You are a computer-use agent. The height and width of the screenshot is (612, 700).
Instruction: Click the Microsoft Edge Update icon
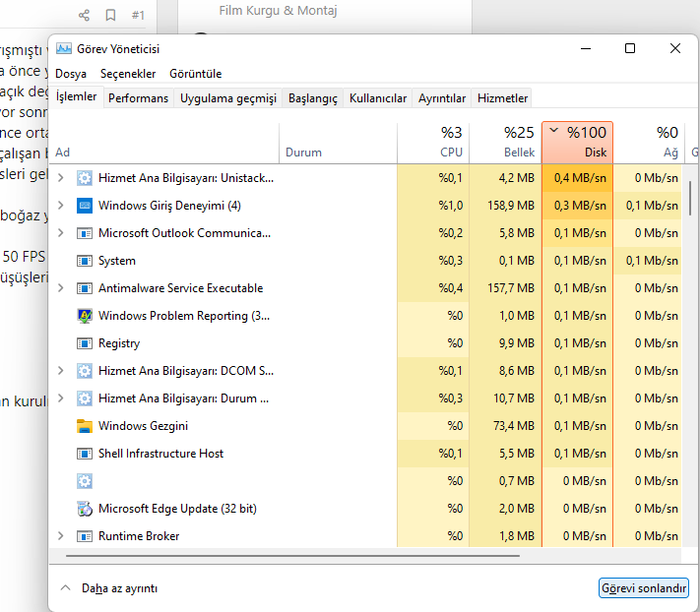click(85, 509)
